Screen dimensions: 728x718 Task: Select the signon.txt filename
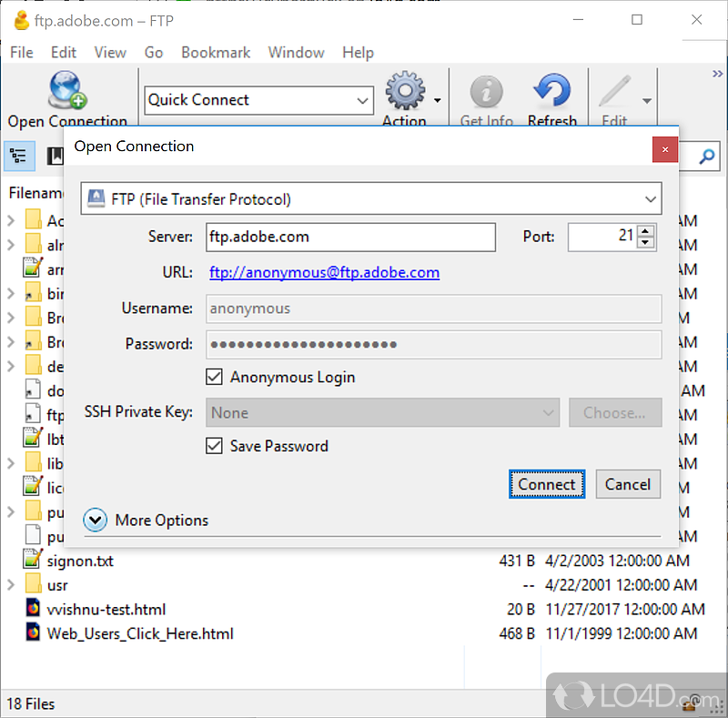tap(80, 561)
